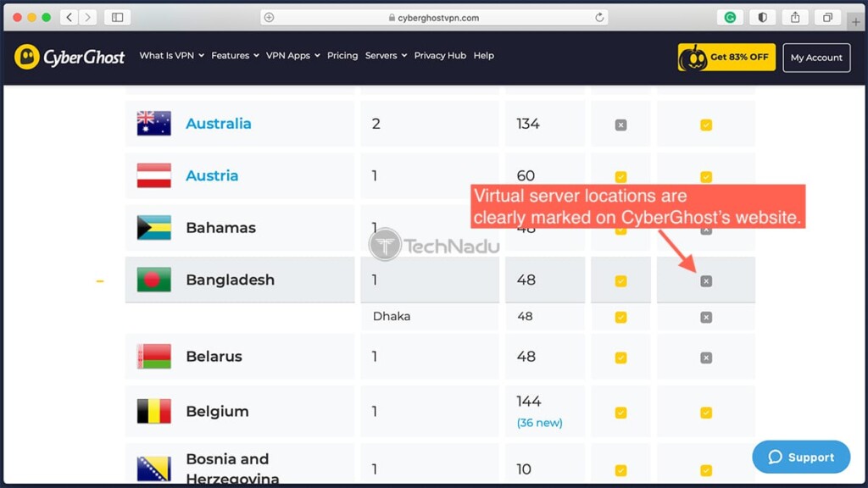Expand the Features dropdown menu
The image size is (868, 488).
(x=235, y=55)
